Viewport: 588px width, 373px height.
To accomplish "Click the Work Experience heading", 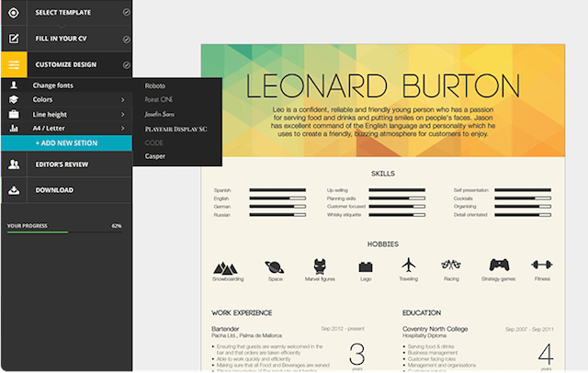I will pyautogui.click(x=242, y=313).
